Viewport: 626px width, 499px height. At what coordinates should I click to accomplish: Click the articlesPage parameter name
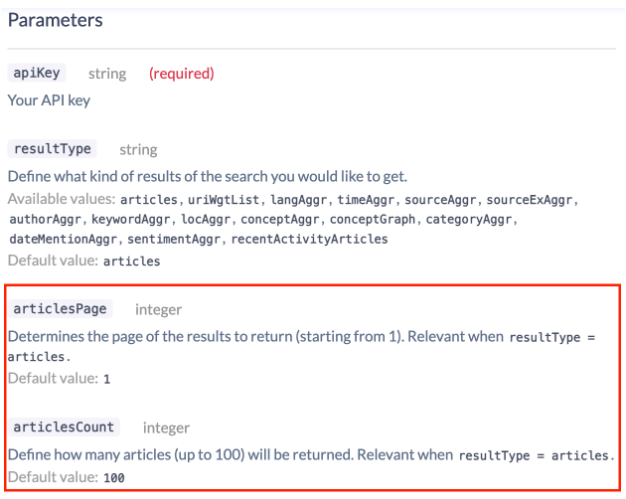point(59,309)
